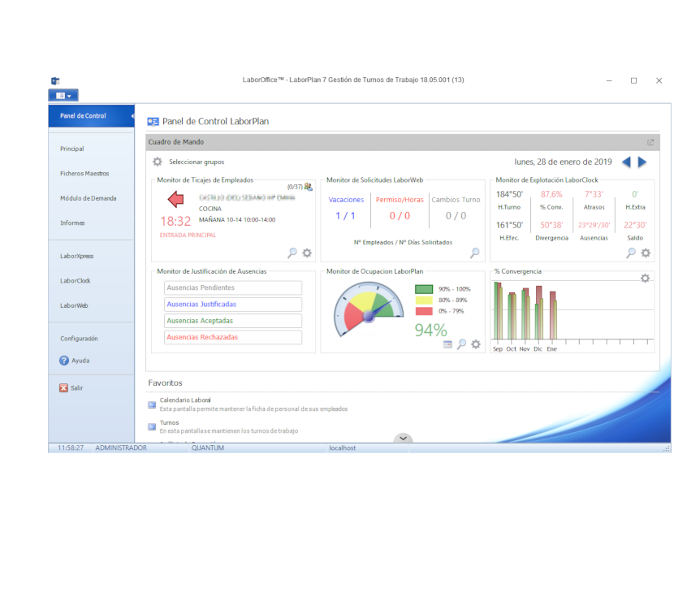Open gear settings in Monitor de Ocupacion

coord(476,344)
